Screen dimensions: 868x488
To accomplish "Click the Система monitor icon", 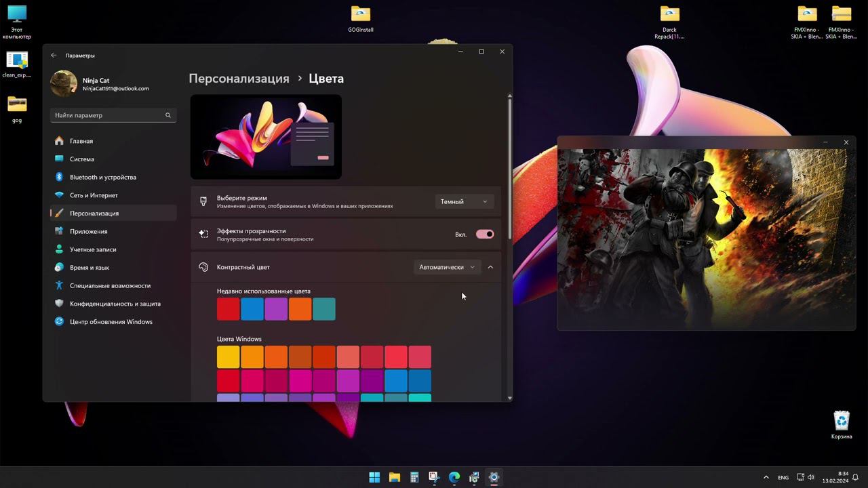I will point(59,159).
